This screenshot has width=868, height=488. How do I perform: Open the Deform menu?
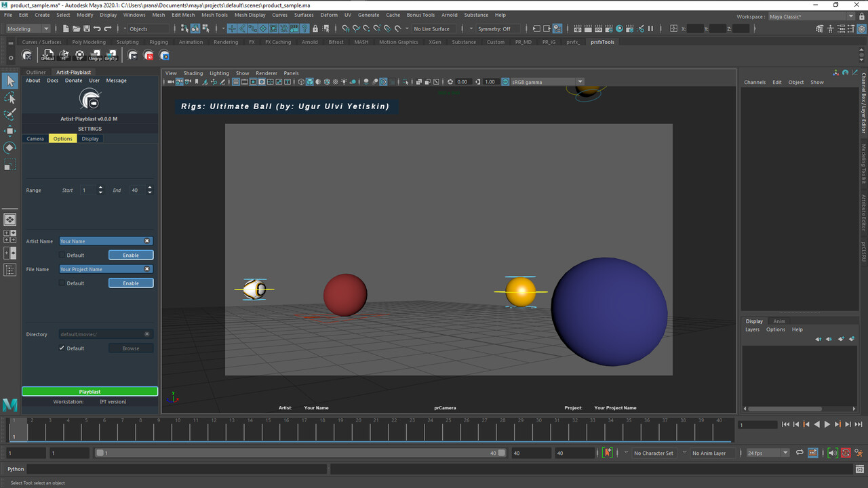click(x=329, y=15)
